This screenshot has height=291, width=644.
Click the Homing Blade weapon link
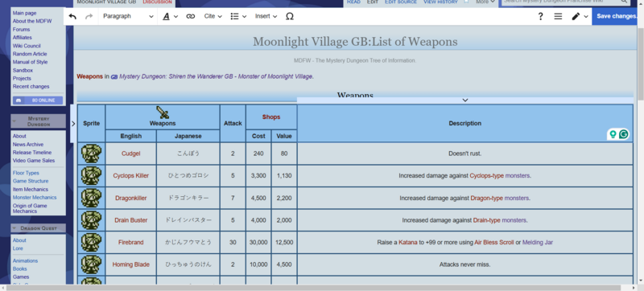tap(130, 264)
